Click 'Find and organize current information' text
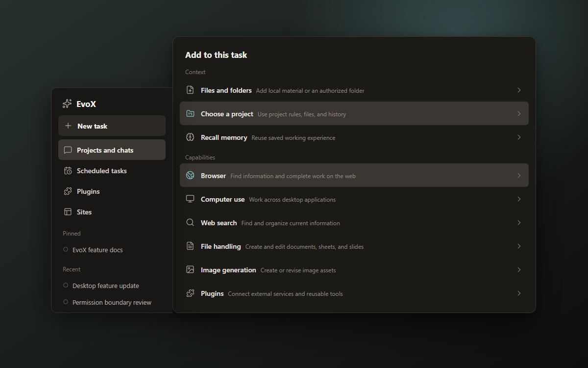 (291, 223)
